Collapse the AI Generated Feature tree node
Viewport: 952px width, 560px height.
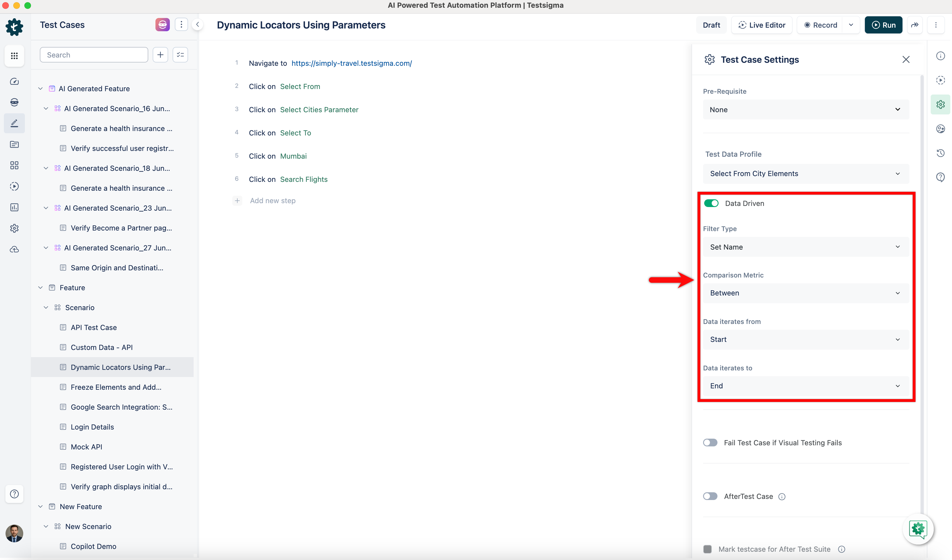click(x=40, y=89)
